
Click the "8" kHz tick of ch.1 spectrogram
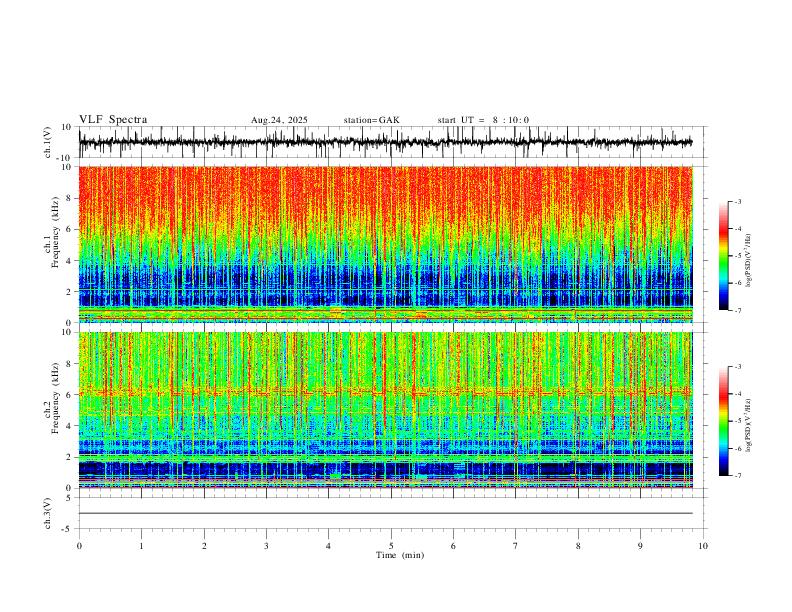69,198
